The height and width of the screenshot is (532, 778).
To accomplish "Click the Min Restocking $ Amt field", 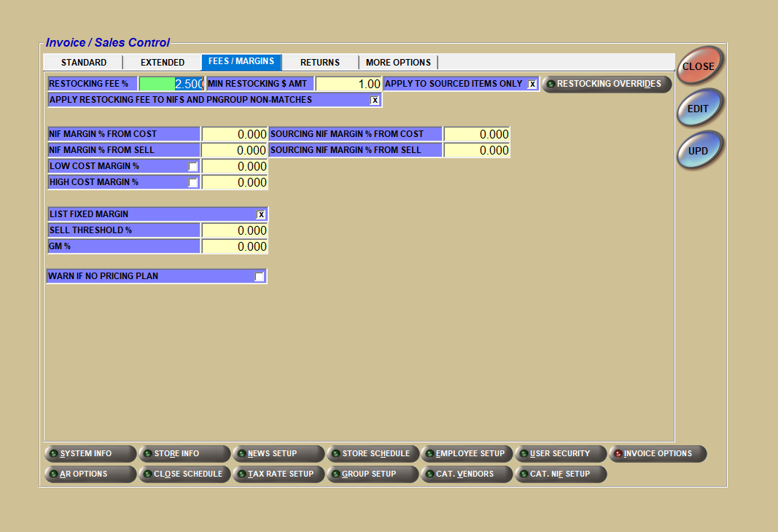I will point(349,85).
